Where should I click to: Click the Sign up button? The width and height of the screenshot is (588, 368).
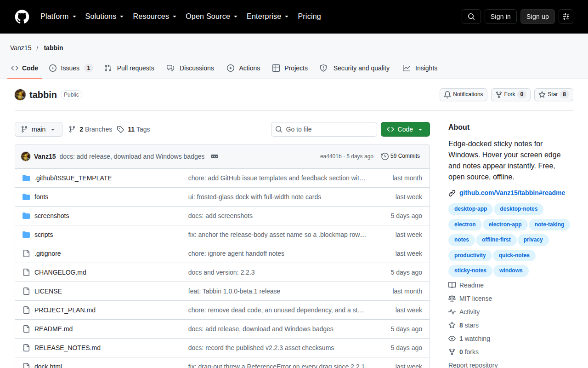click(537, 17)
